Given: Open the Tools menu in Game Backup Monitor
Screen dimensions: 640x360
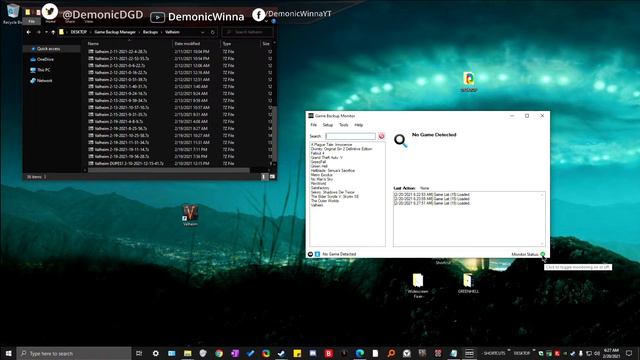Looking at the screenshot, I should pos(344,125).
